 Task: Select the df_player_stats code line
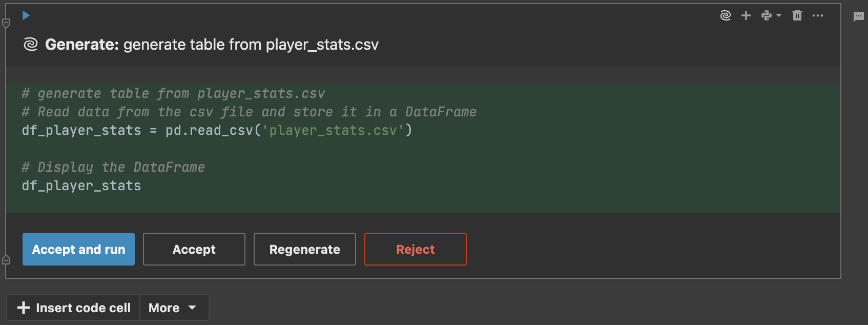pyautogui.click(x=81, y=186)
